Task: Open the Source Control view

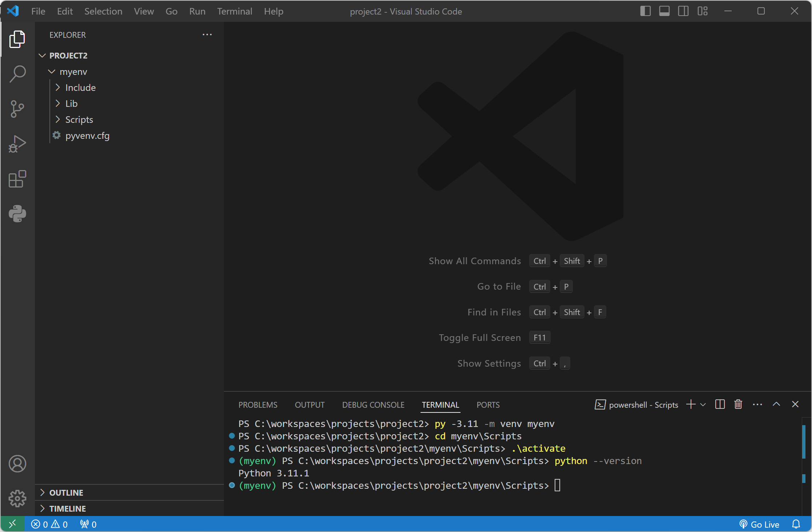Action: point(17,109)
